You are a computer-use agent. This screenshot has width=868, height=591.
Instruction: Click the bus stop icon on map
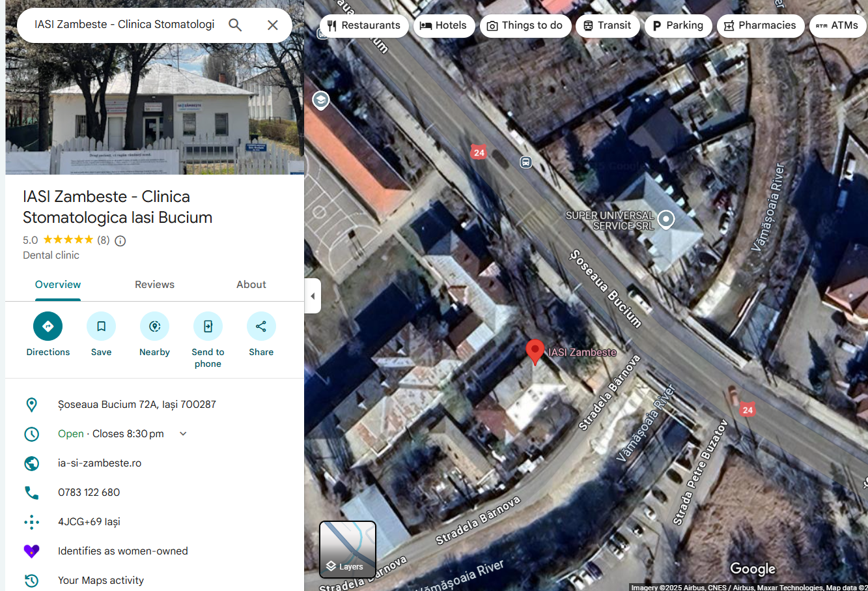(525, 162)
